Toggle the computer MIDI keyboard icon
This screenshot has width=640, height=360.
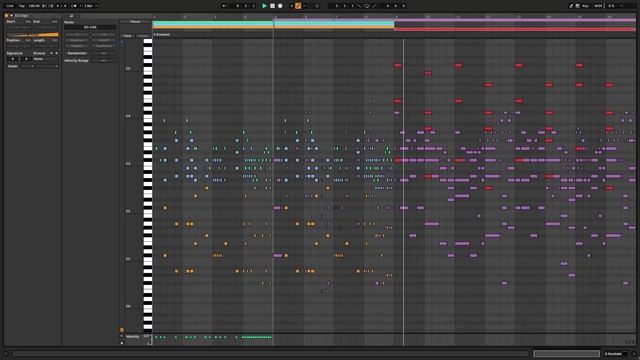578,6
